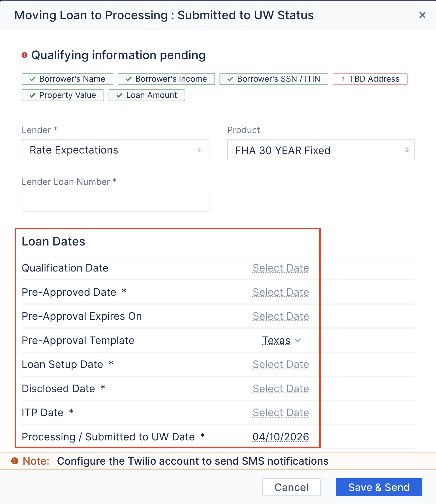This screenshot has width=436, height=504.
Task: Click the Save & Send button
Action: 379,487
